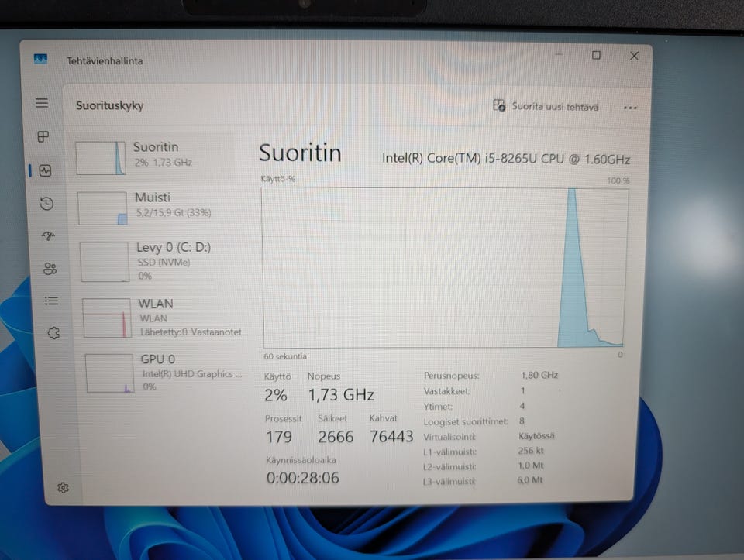Click the Levy 0 mini graph thumbnail
The image size is (744, 560).
click(x=105, y=262)
